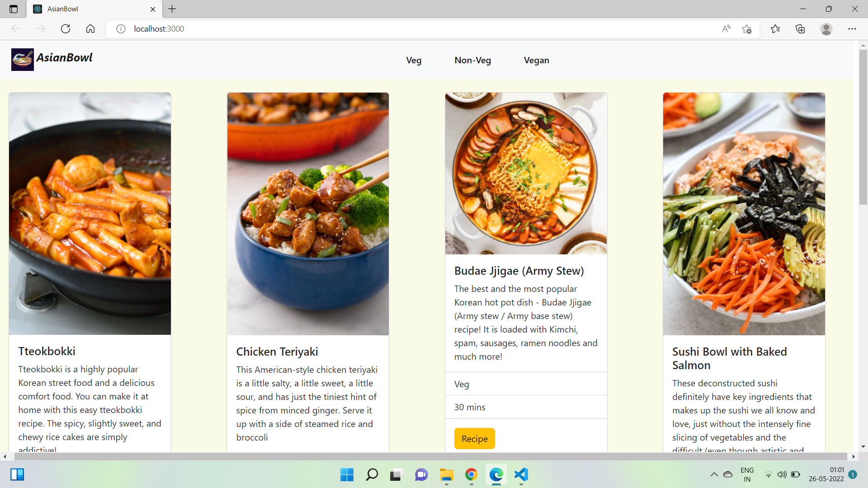Reload the page with the refresh icon
Viewport: 868px width, 488px height.
66,29
